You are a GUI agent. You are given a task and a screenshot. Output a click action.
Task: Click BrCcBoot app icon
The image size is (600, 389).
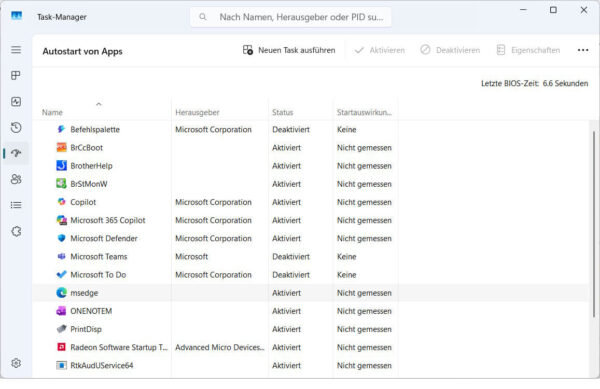61,147
